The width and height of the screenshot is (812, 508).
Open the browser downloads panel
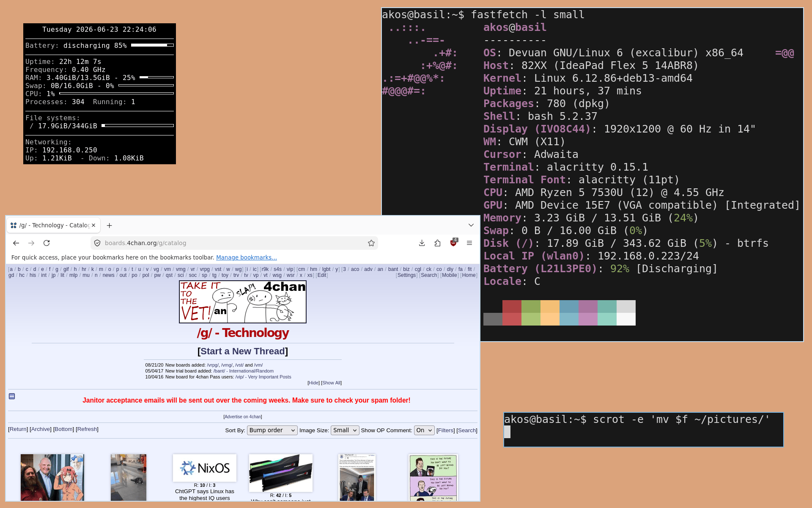coord(422,243)
